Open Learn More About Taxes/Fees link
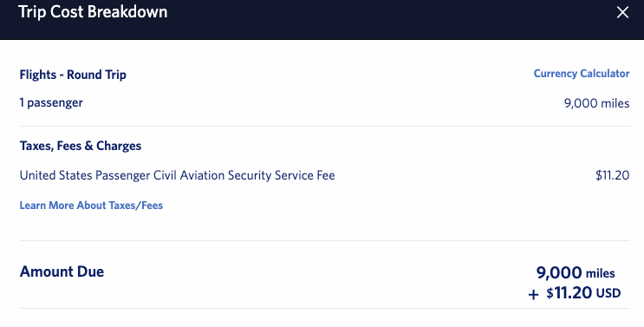Screen dimensions: 644x327 click(x=91, y=206)
